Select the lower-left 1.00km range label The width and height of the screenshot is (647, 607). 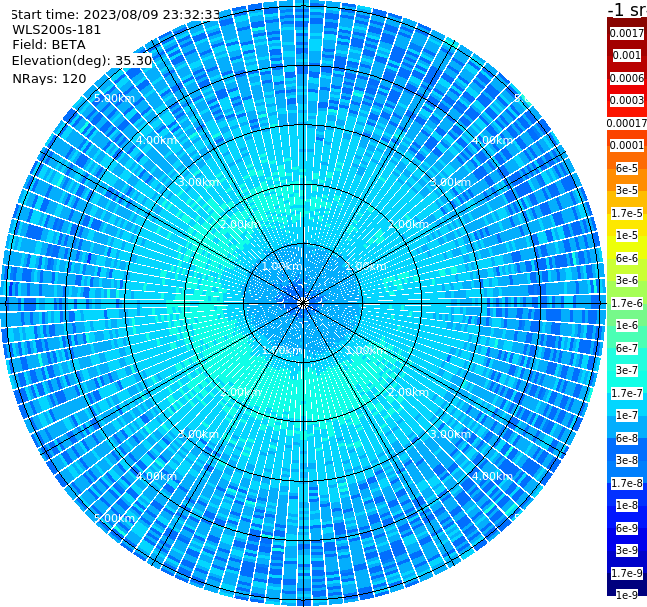(282, 350)
